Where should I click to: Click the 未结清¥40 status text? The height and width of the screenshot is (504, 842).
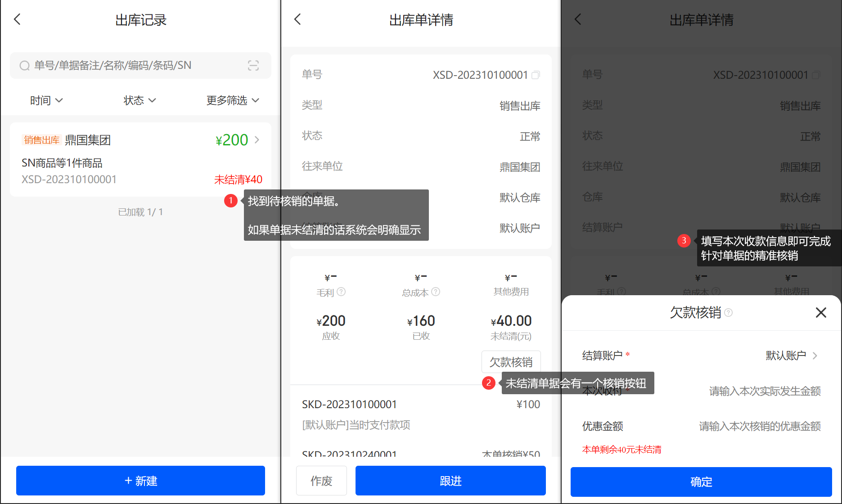pos(238,180)
